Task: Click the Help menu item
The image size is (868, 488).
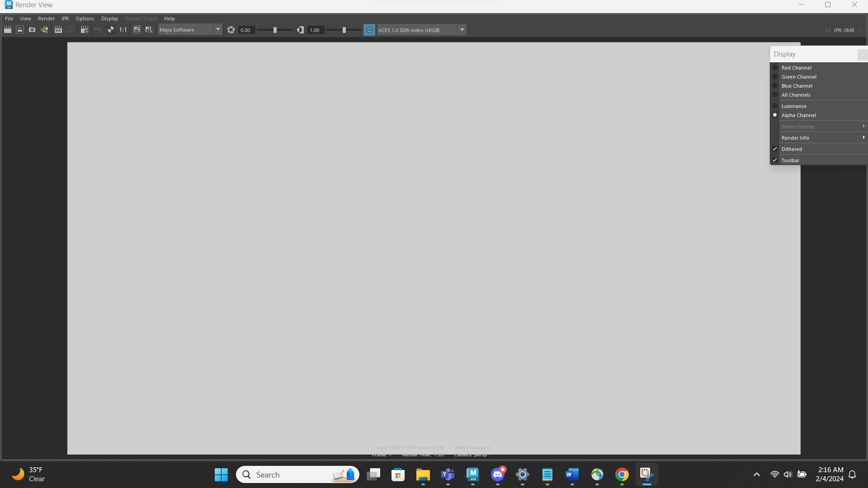Action: [x=170, y=19]
